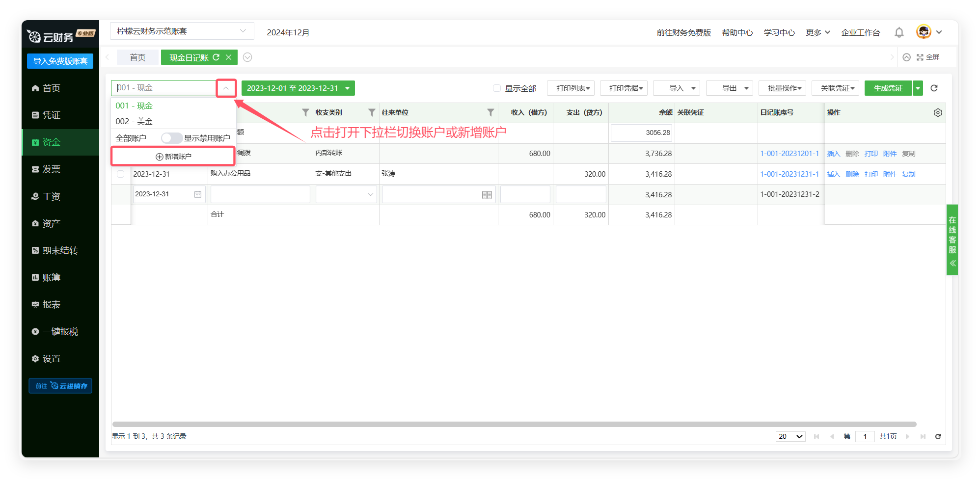Viewport: 980px width, 479px height.
Task: Expand the 柠檬云财务示范账套 account set selector
Action: pos(182,31)
